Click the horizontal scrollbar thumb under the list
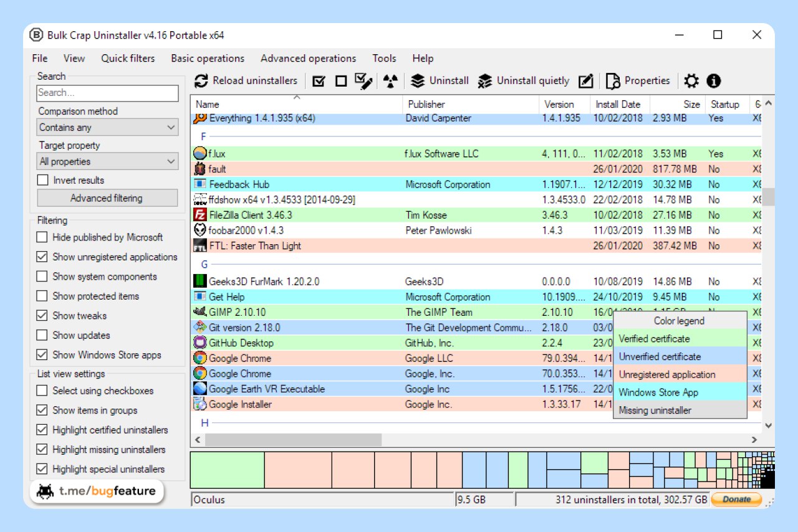Viewport: 798px width, 532px height. click(293, 440)
